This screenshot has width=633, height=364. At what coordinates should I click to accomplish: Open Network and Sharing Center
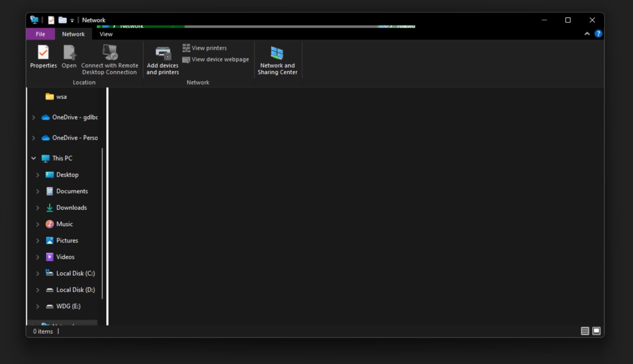point(277,60)
